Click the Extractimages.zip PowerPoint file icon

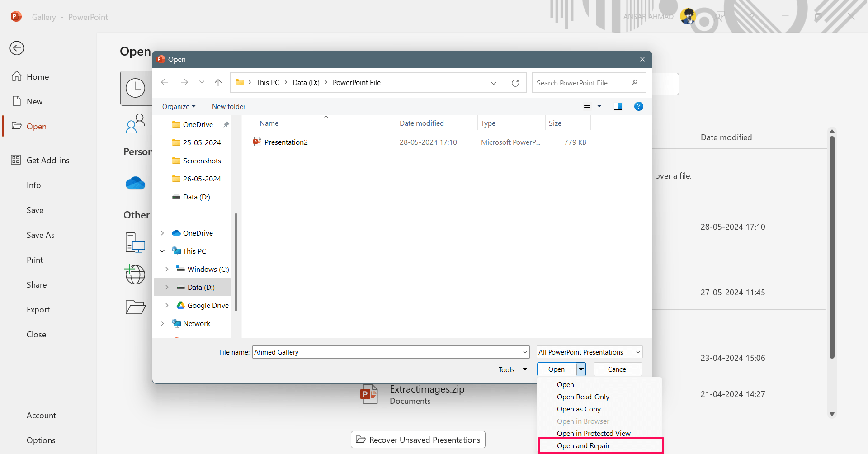(369, 394)
